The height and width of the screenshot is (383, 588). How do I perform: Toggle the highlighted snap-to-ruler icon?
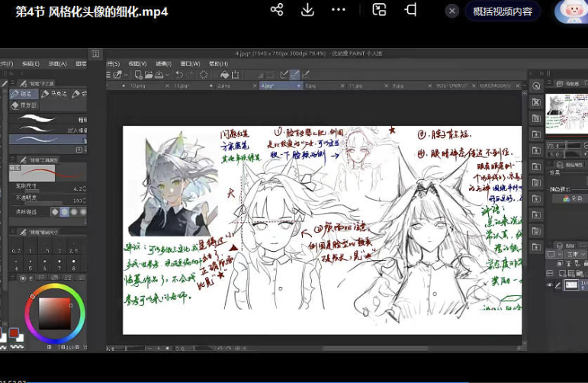click(294, 75)
